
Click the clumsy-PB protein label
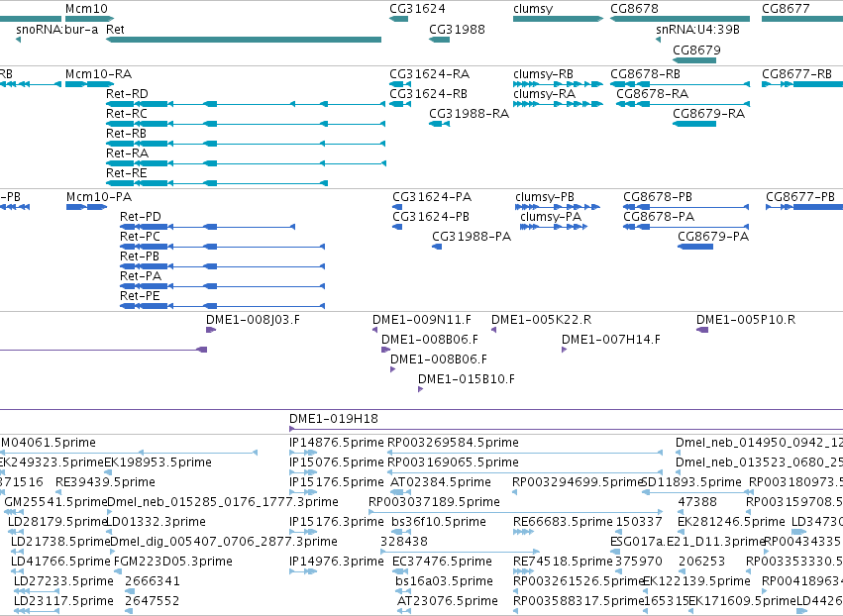[x=545, y=197]
